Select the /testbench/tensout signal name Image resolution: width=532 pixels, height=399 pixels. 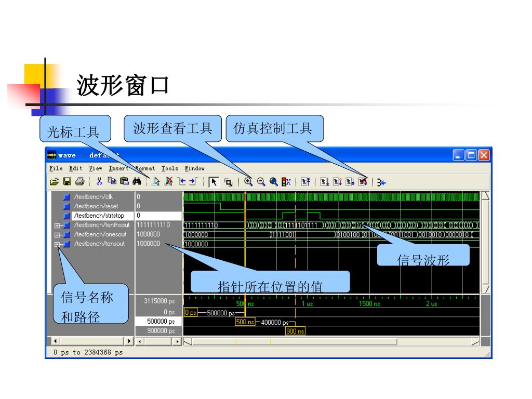[x=99, y=244]
